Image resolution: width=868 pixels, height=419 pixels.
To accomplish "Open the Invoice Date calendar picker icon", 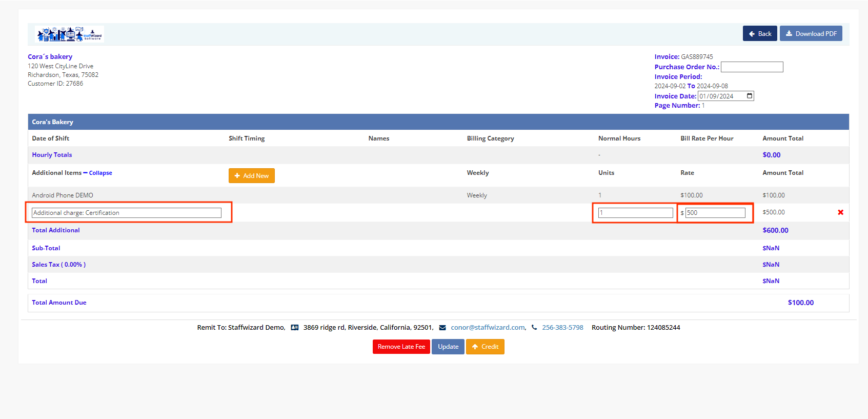I will [x=749, y=96].
